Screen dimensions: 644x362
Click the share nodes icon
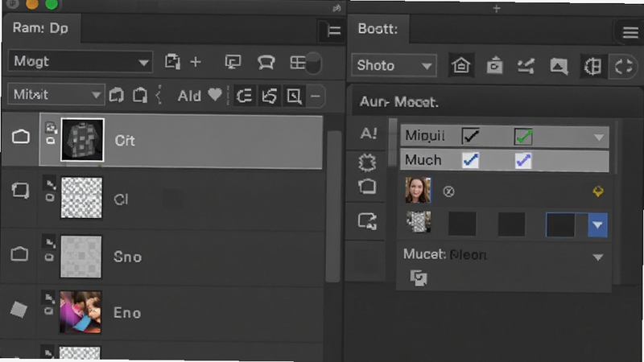526,67
